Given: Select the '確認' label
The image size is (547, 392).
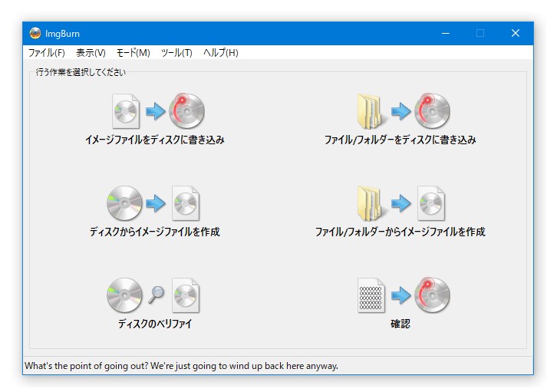Looking at the screenshot, I should click(400, 324).
